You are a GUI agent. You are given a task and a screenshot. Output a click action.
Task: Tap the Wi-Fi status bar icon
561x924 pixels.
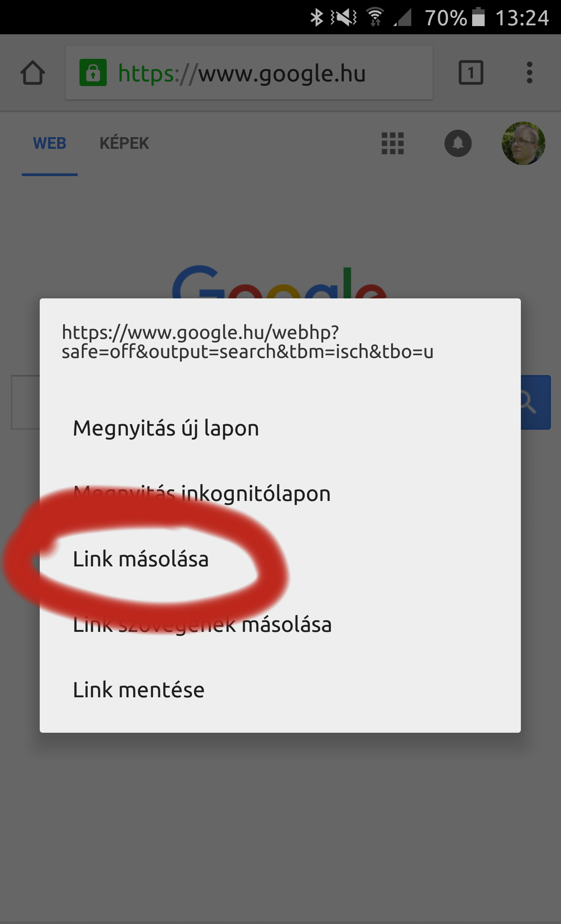click(x=375, y=17)
